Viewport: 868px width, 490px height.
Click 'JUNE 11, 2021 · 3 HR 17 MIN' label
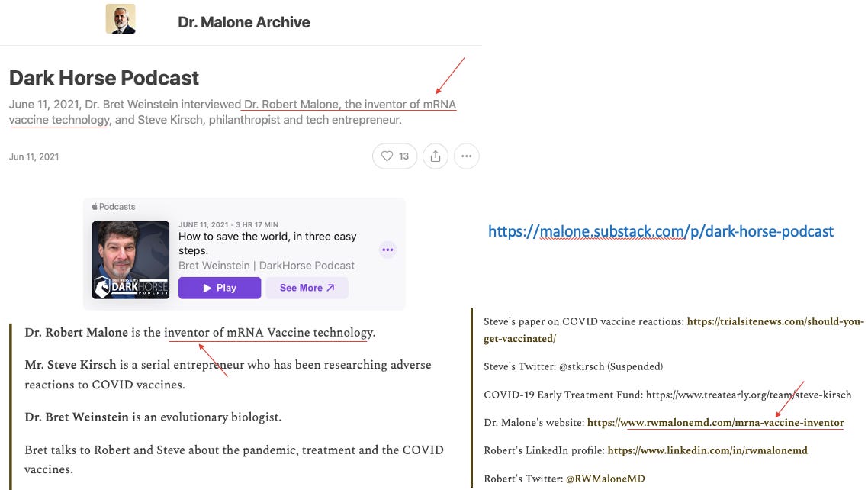coord(228,225)
